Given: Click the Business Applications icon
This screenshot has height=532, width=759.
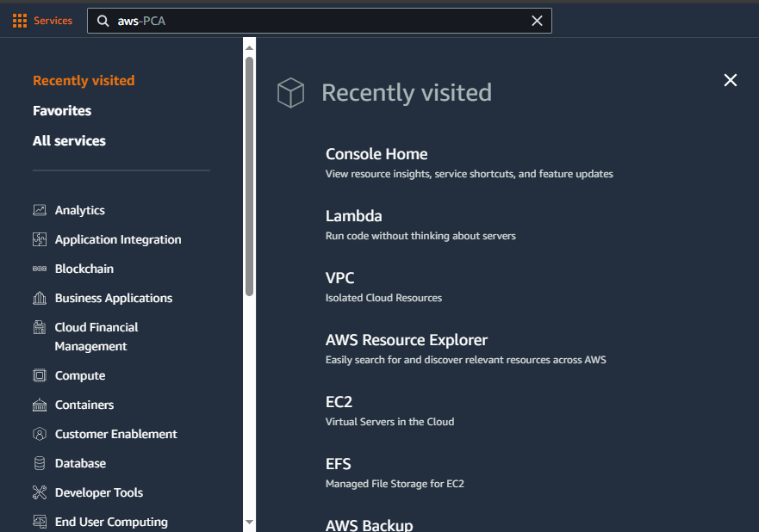Looking at the screenshot, I should 40,298.
